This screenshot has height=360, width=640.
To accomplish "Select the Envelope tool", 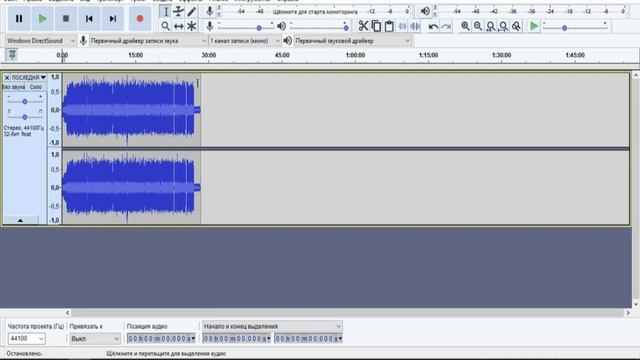I will (x=178, y=11).
